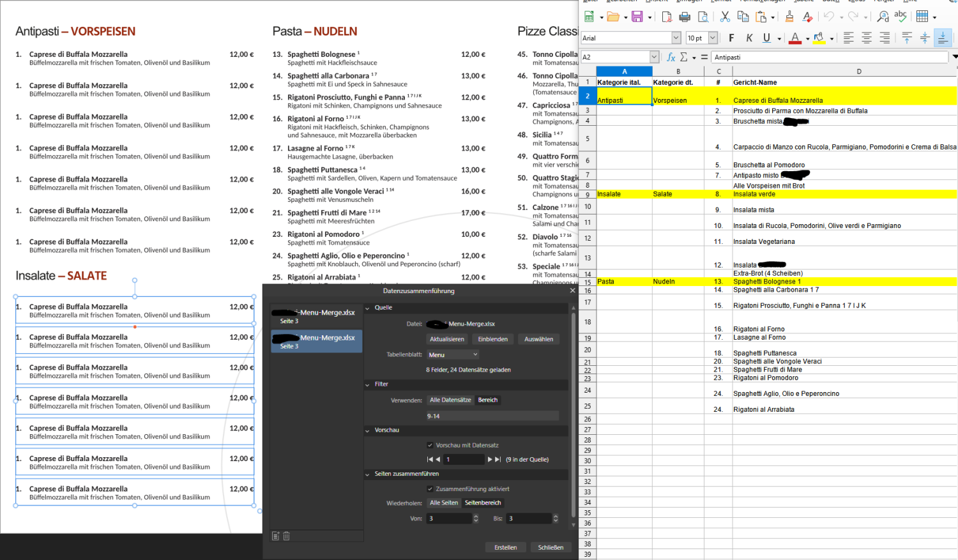Delete the data source with trash icon

point(287,536)
